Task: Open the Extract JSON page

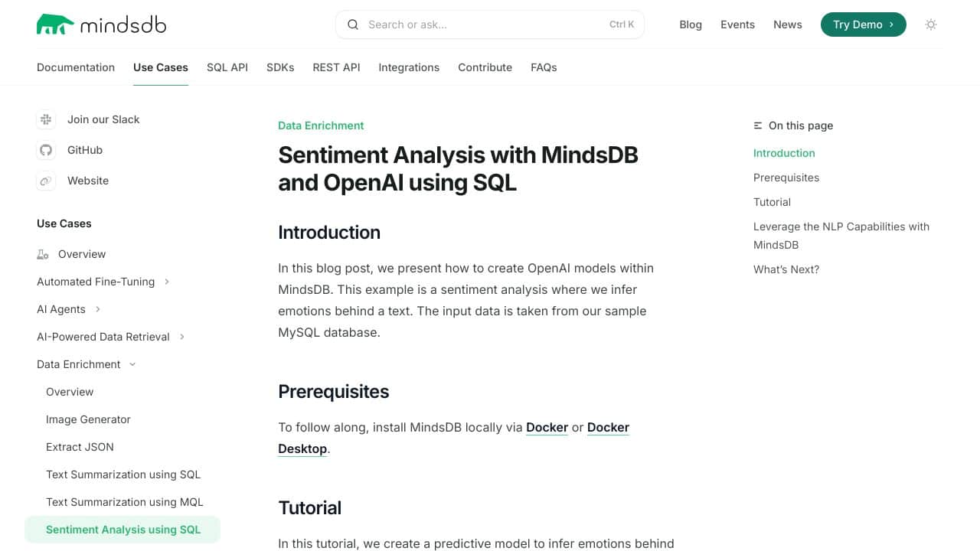Action: point(80,447)
